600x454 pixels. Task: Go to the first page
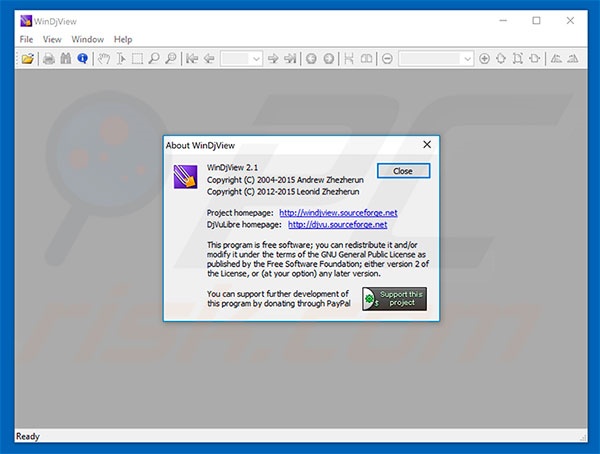192,59
